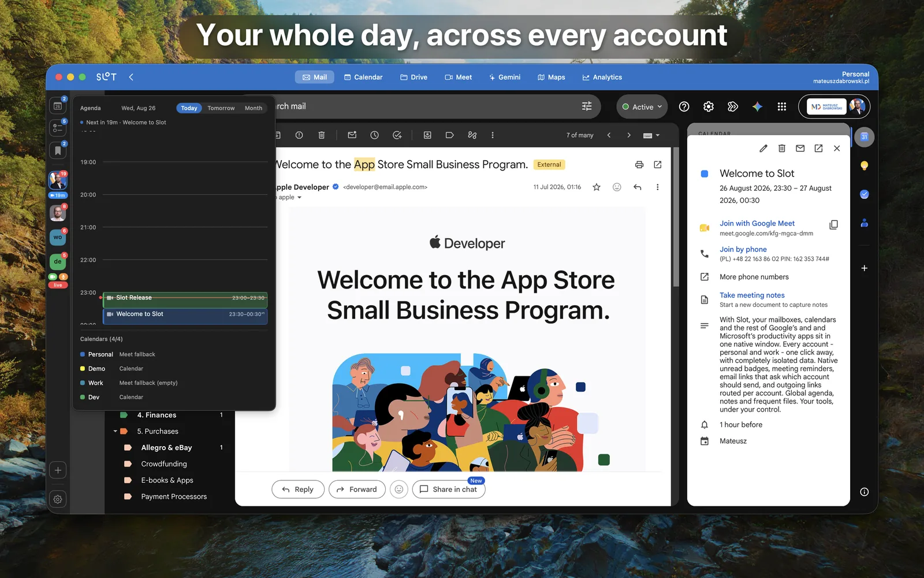Toggle the Dev calendar color square

[x=83, y=397]
